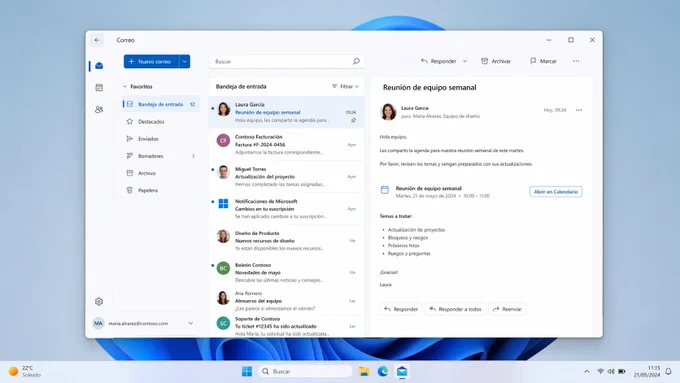
Task: Click the volume speaker tray icon
Action: [x=611, y=372]
